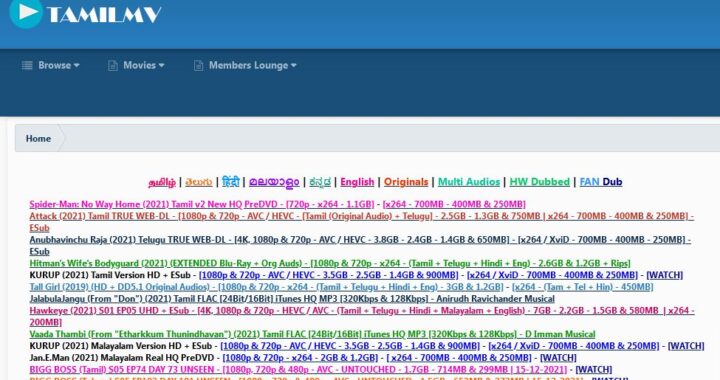The image size is (720, 380).
Task: Open Spider-Man: No Way Home Tamil link
Action: (x=202, y=204)
